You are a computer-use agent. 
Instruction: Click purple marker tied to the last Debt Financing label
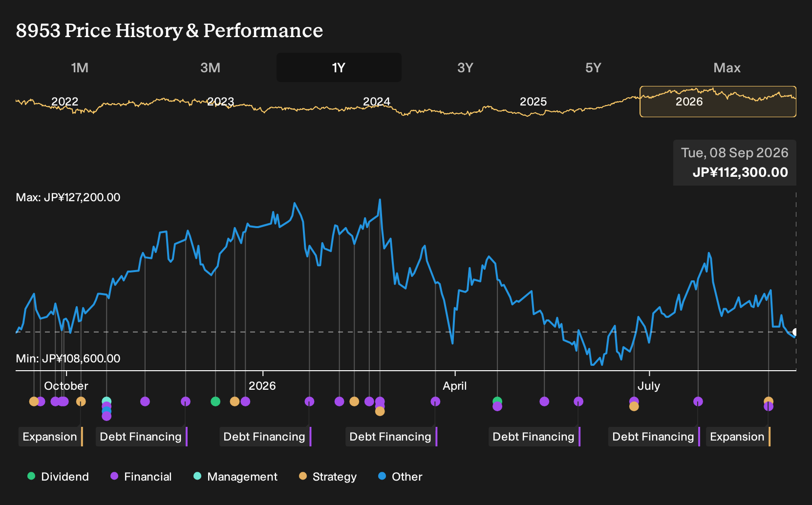pyautogui.click(x=698, y=401)
